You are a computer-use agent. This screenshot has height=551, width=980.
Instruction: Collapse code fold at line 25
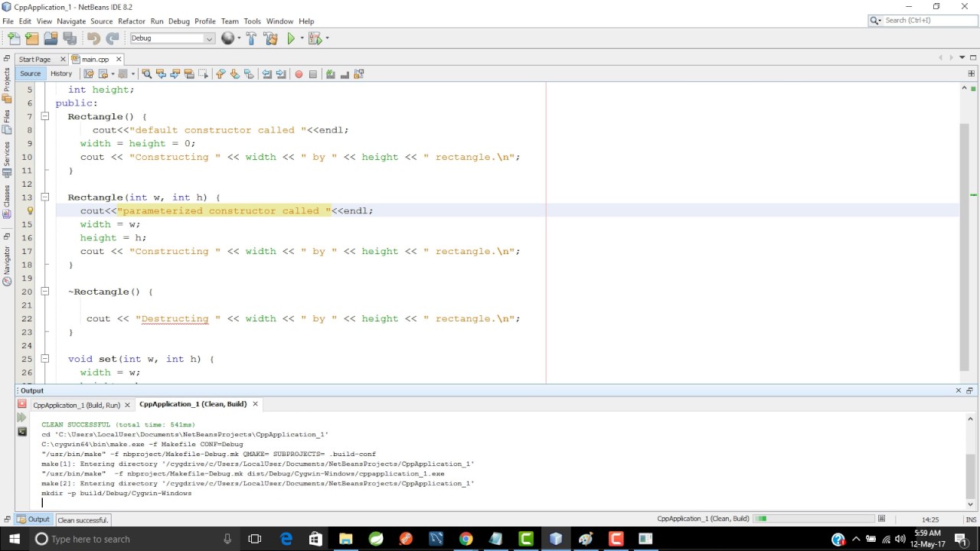45,359
